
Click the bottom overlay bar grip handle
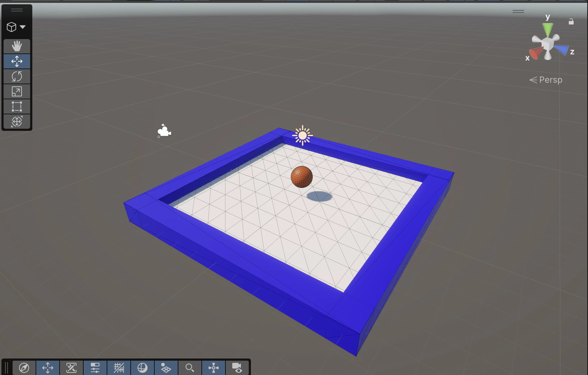[x=6, y=368]
